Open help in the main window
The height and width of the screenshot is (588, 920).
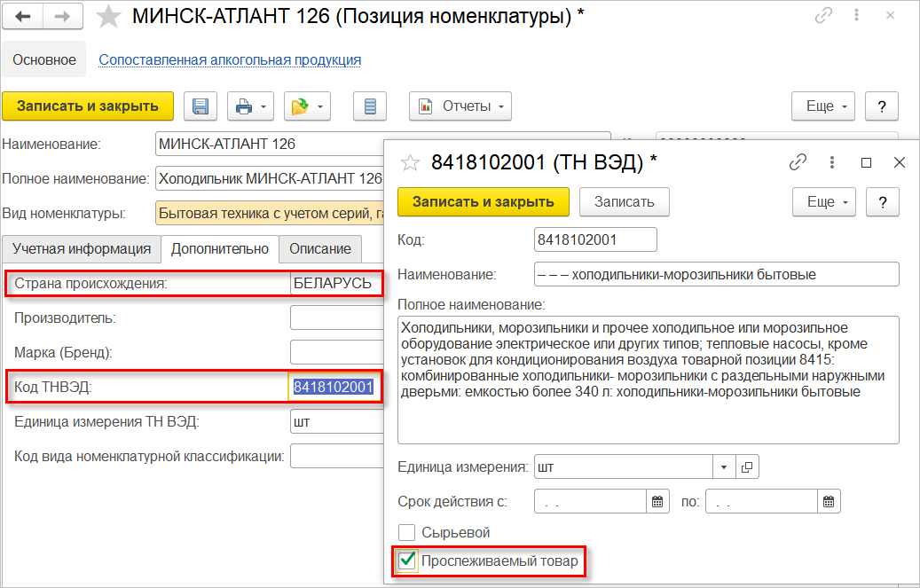(881, 106)
